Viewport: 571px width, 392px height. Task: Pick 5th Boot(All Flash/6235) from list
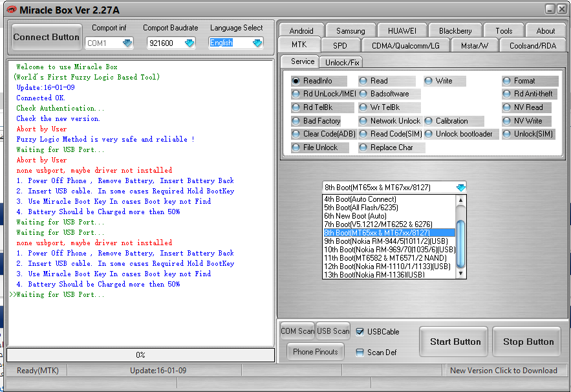(389, 208)
